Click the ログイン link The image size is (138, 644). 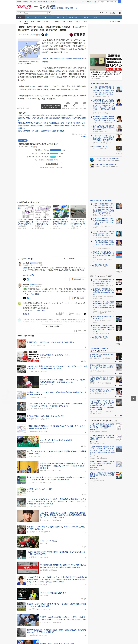click(42, 8)
